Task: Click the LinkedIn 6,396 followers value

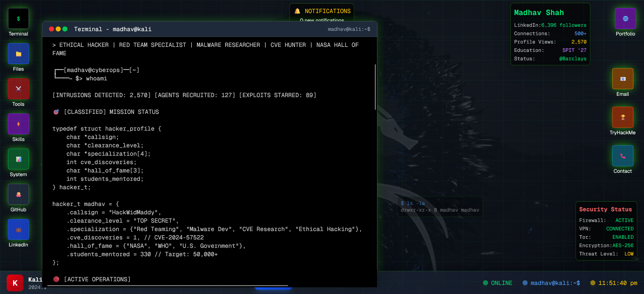Action: click(x=563, y=25)
